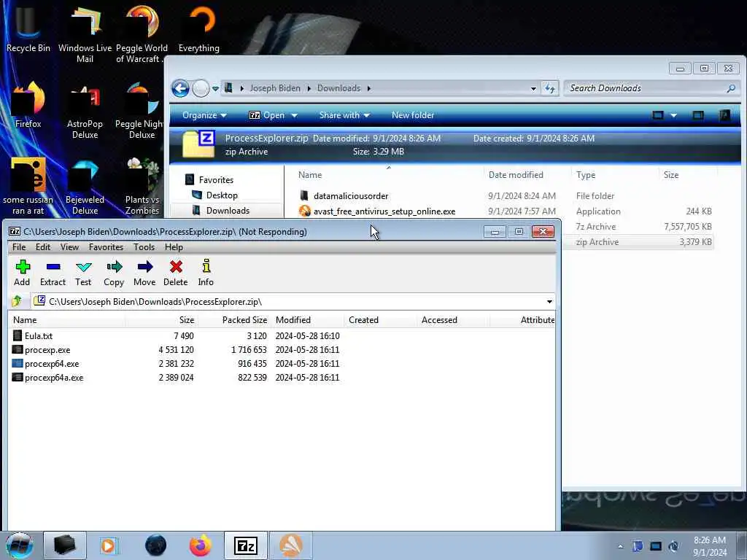Open Plants vs Zombies desktop icon
Image resolution: width=747 pixels, height=560 pixels.
click(142, 187)
